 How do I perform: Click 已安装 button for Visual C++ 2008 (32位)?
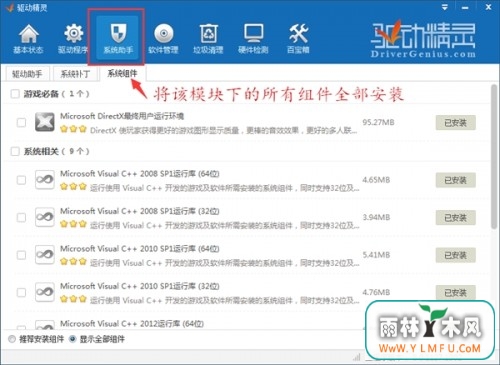tap(455, 218)
